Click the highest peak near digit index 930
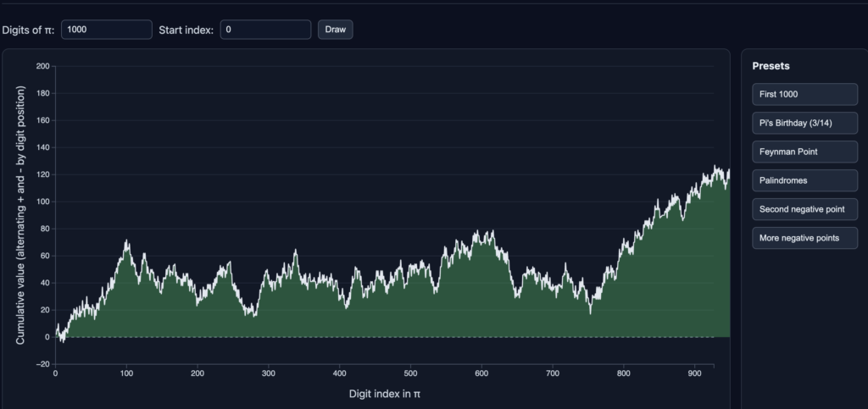This screenshot has width=868, height=409. tap(715, 167)
